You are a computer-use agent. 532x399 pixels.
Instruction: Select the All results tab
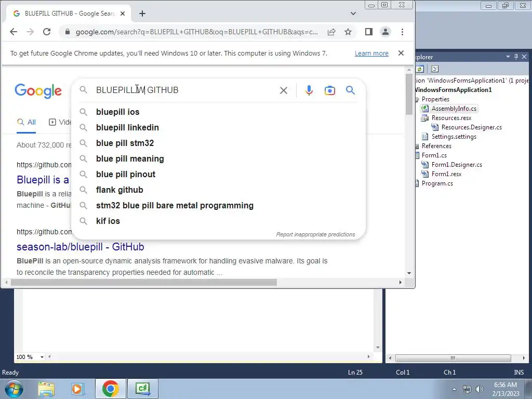[26, 122]
